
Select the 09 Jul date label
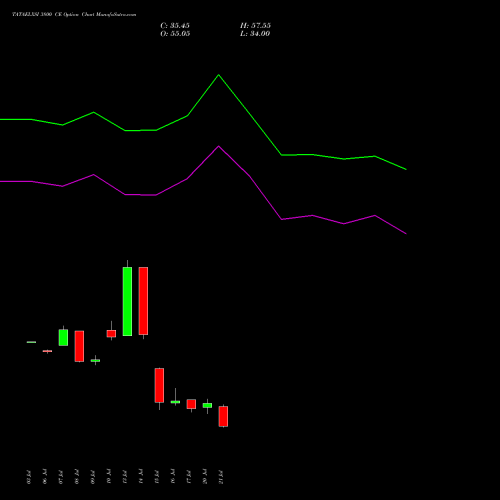click(x=93, y=477)
